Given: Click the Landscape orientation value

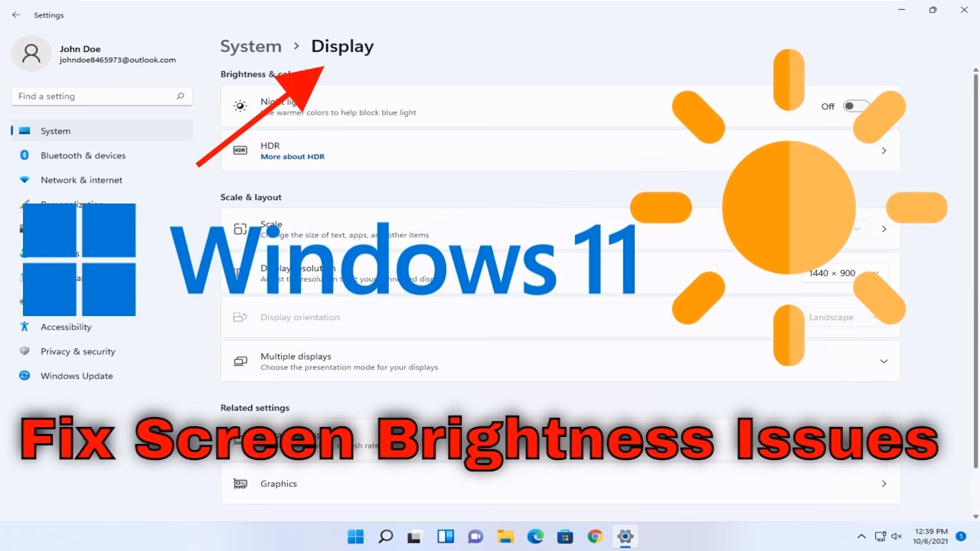Looking at the screenshot, I should [x=831, y=318].
